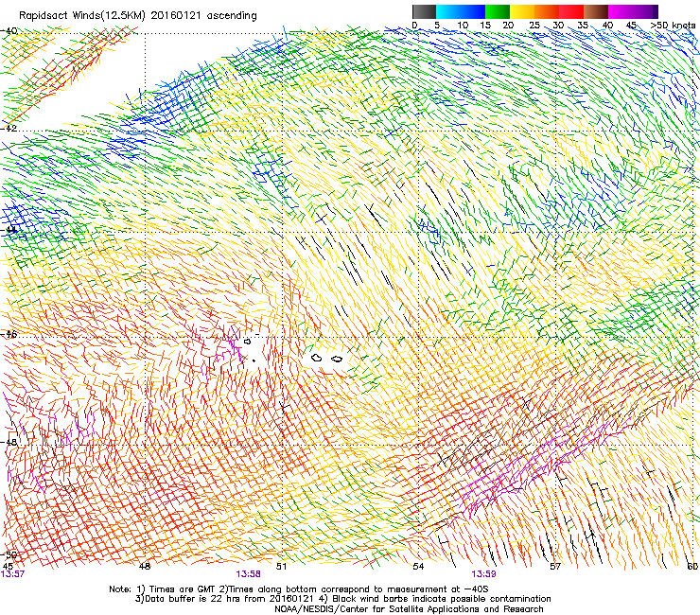Select the magenta 40-45 knots legend segment
Image resolution: width=700 pixels, height=615 pixels.
click(621, 11)
